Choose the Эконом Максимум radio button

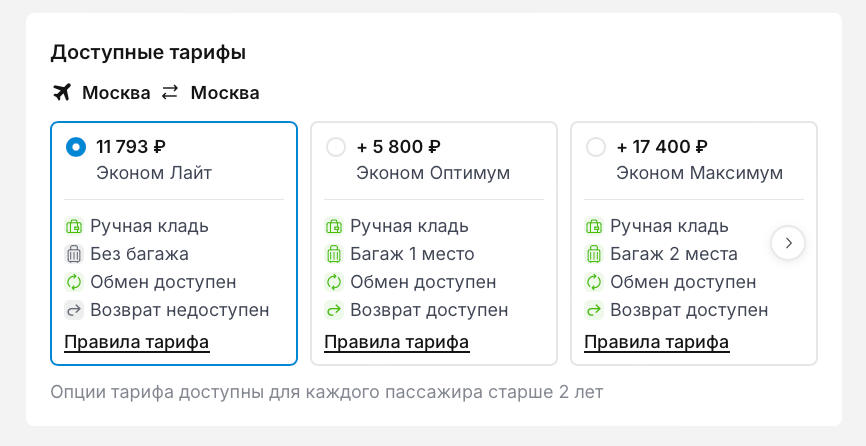tap(596, 147)
